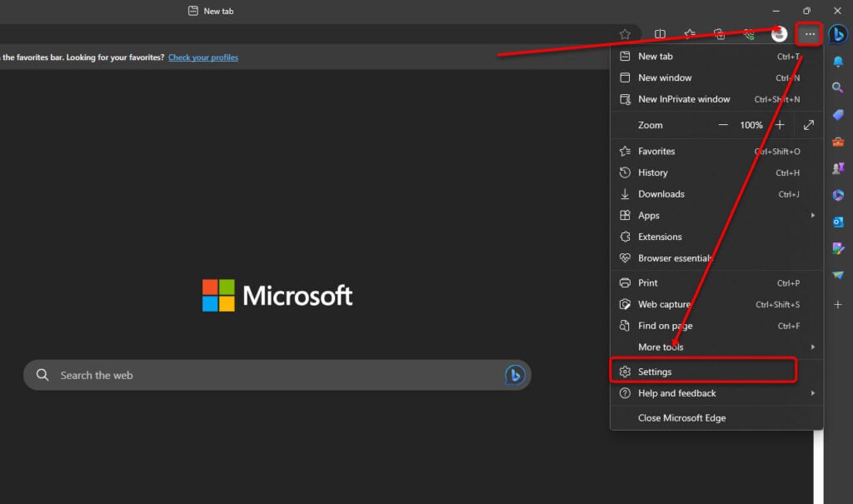Click in the Search the web box
The width and height of the screenshot is (853, 504).
[277, 375]
